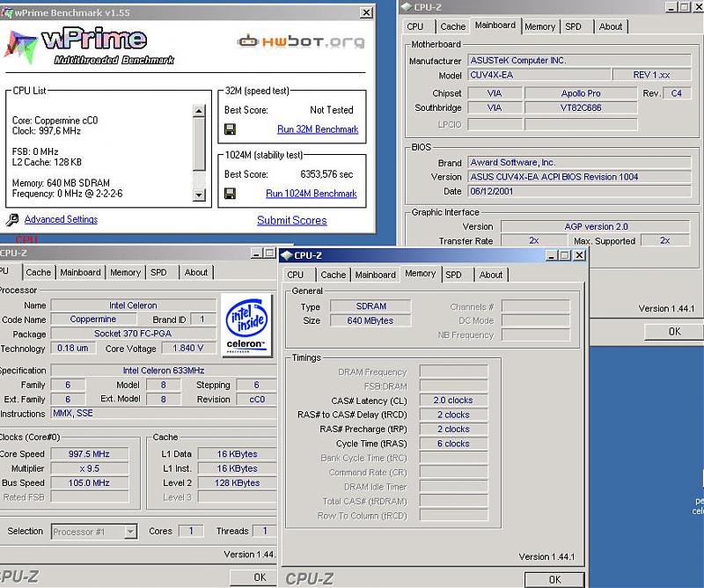The width and height of the screenshot is (704, 588).
Task: Select the active Memory tab in Memory window
Action: (421, 274)
